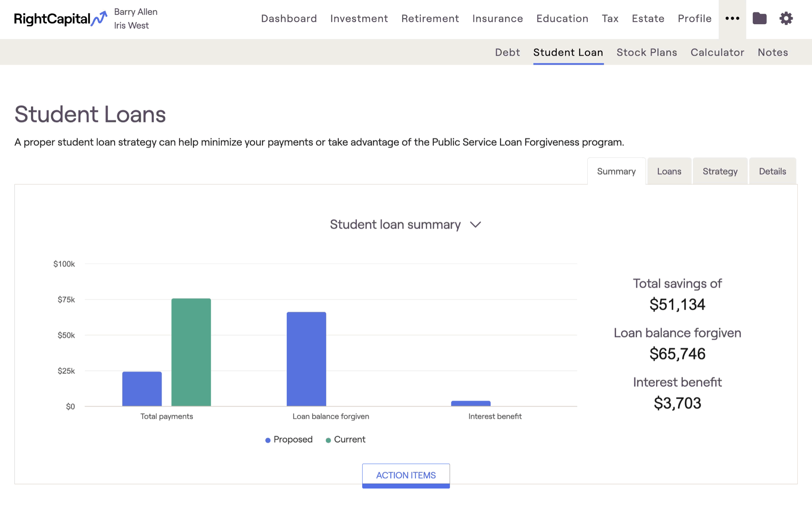
Task: Select the Summary tab
Action: [616, 171]
